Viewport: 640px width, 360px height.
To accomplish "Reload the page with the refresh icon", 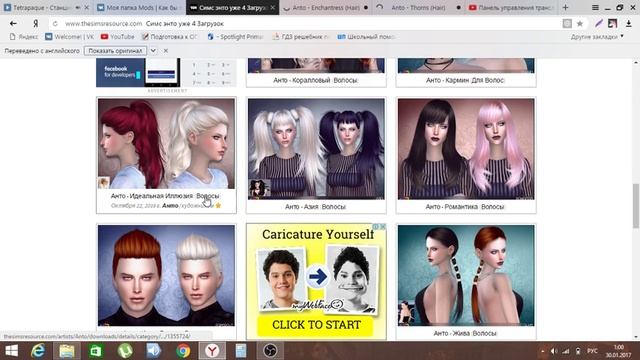I will (55, 24).
